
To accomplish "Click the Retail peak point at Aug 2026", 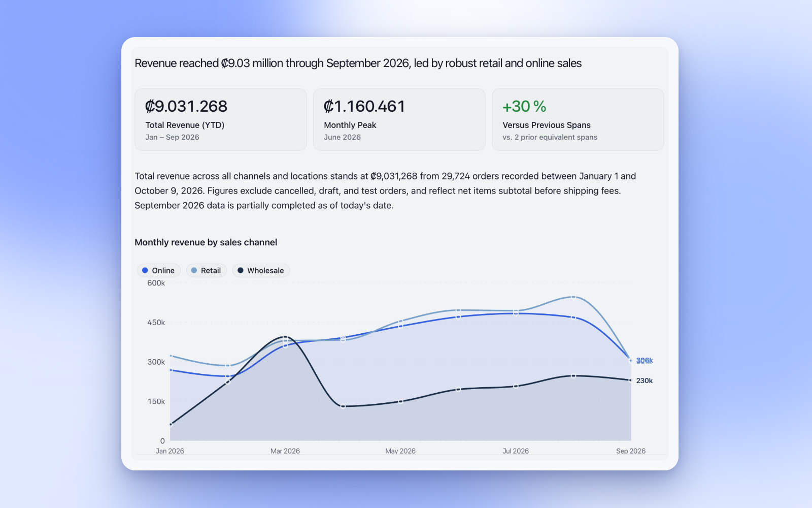I will coord(573,297).
